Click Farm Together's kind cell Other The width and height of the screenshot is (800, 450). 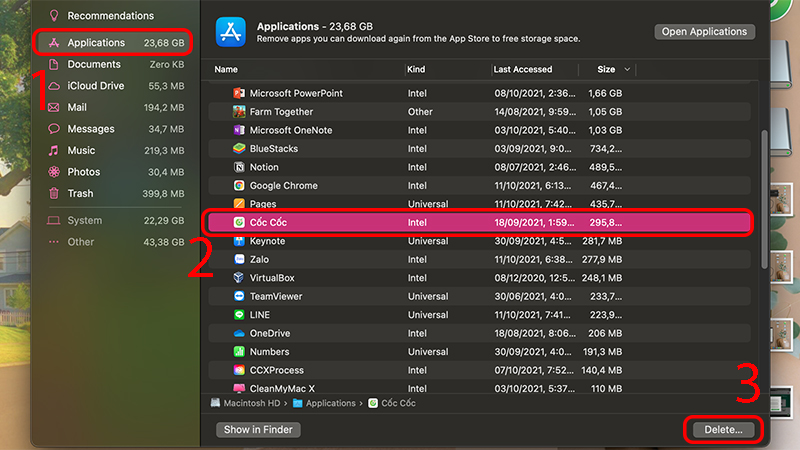(420, 112)
